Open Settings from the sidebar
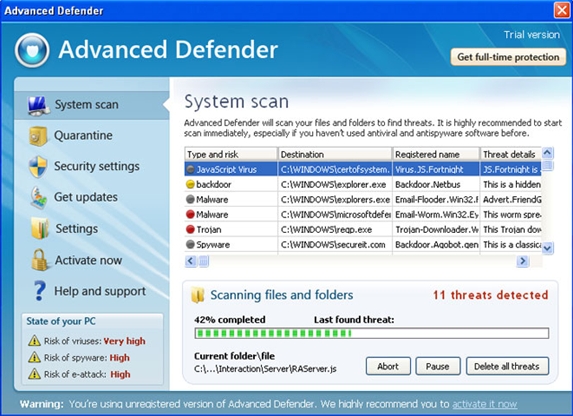Image resolution: width=573 pixels, height=416 pixels. [77, 229]
